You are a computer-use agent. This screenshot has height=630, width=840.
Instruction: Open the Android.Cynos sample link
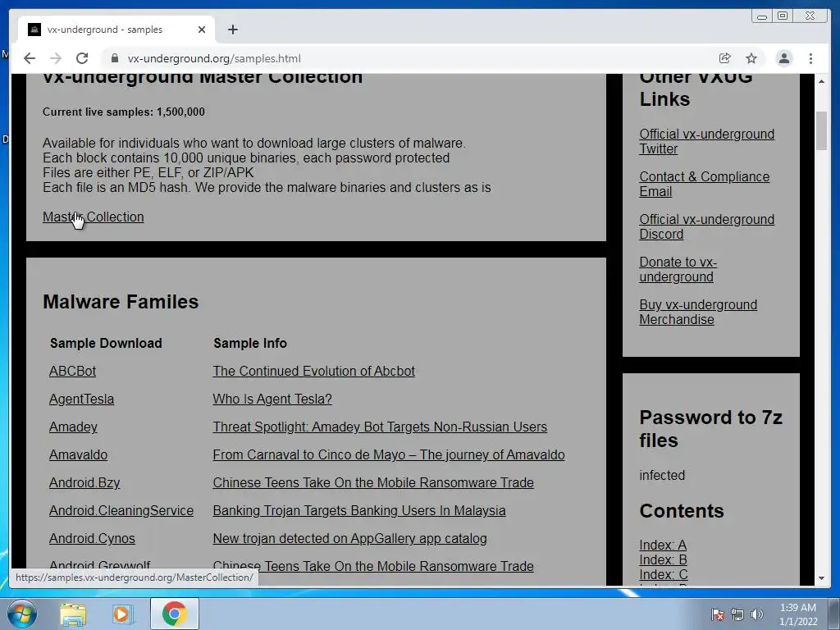click(92, 538)
